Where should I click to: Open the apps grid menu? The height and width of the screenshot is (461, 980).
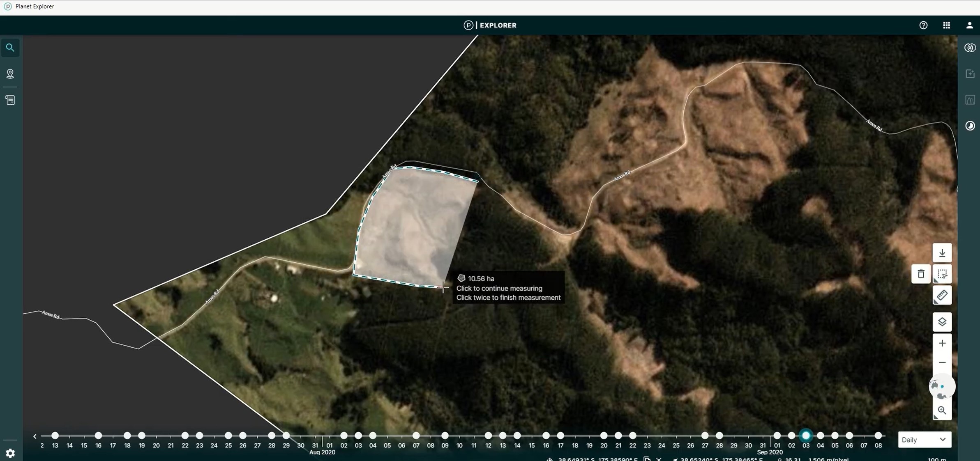946,25
